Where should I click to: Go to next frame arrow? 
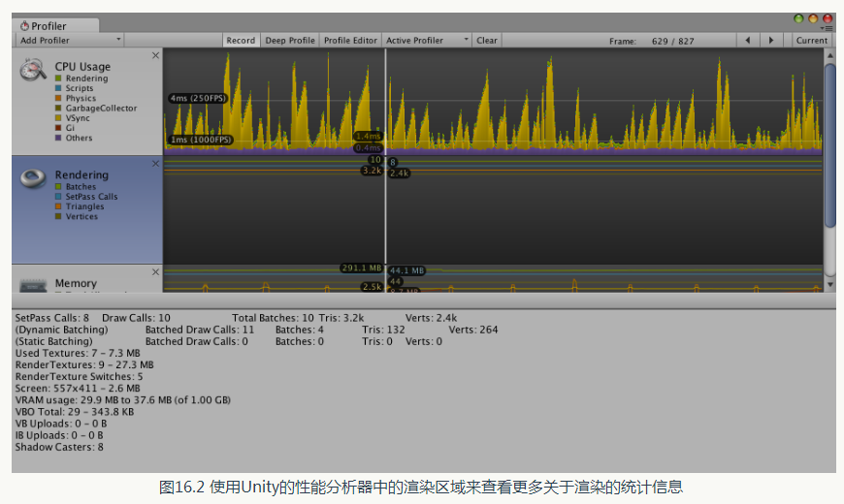pos(771,41)
